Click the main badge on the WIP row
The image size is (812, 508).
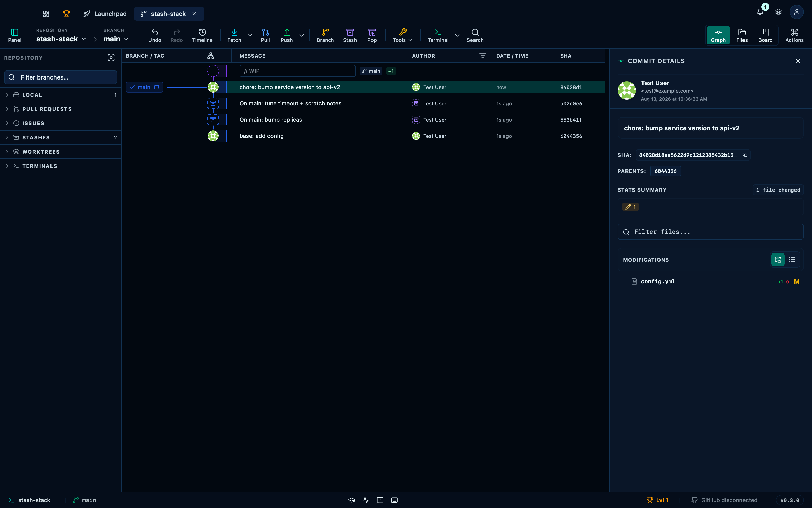pos(371,71)
